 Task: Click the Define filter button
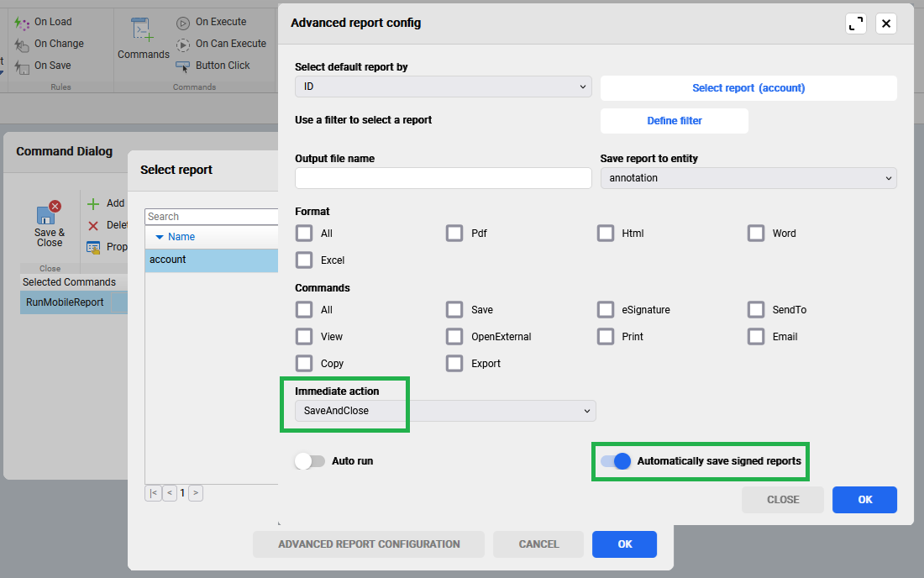click(x=674, y=121)
